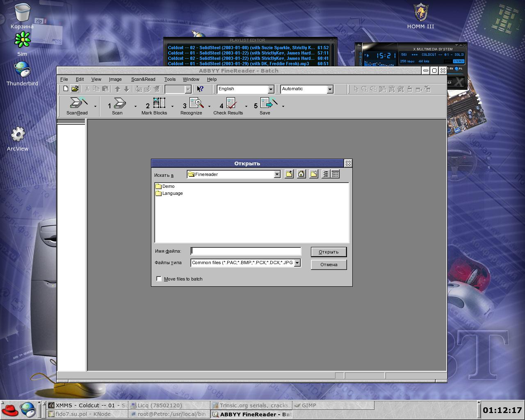The image size is (525, 420).
Task: Click the Scan&Read wizard icon
Action: coord(78,103)
